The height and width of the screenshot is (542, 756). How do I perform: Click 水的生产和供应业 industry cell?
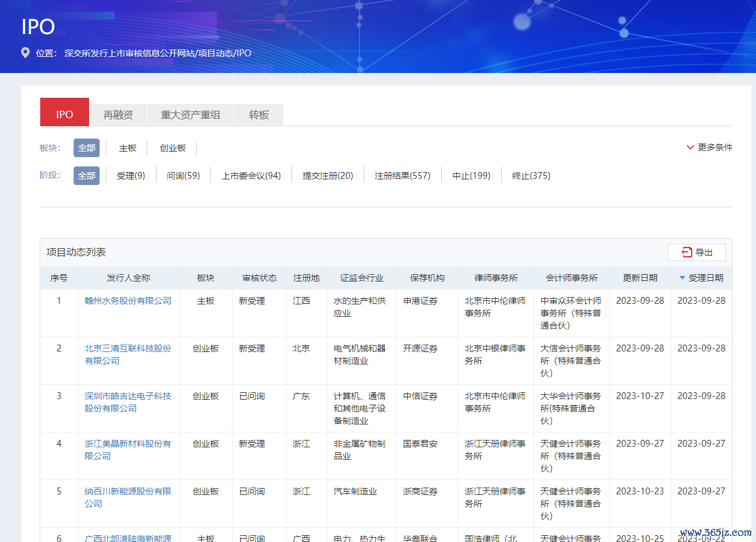click(x=359, y=307)
